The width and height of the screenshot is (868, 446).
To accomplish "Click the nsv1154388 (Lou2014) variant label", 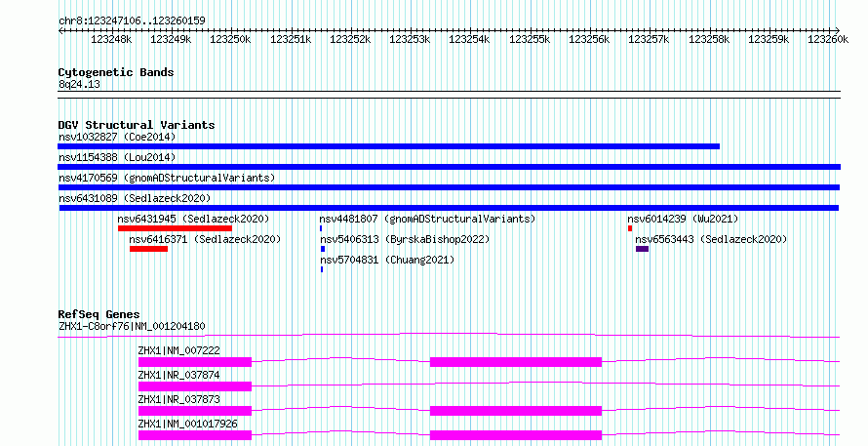I will pyautogui.click(x=117, y=157).
